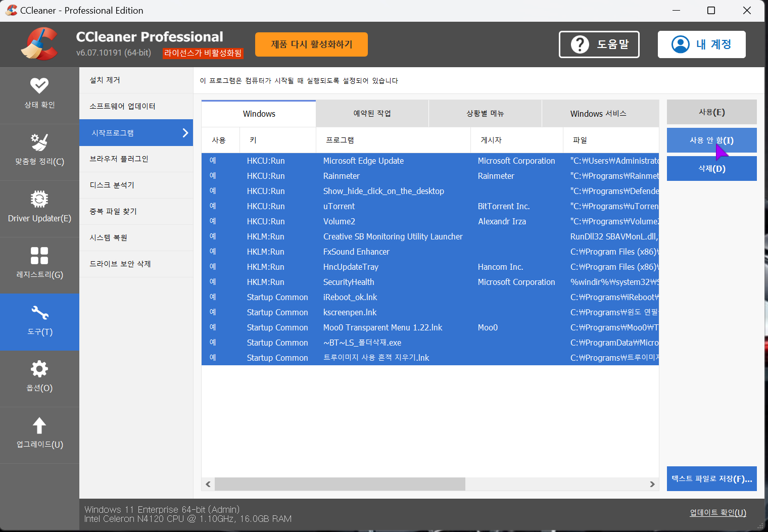Switch to the Windows startup tab

point(259,114)
